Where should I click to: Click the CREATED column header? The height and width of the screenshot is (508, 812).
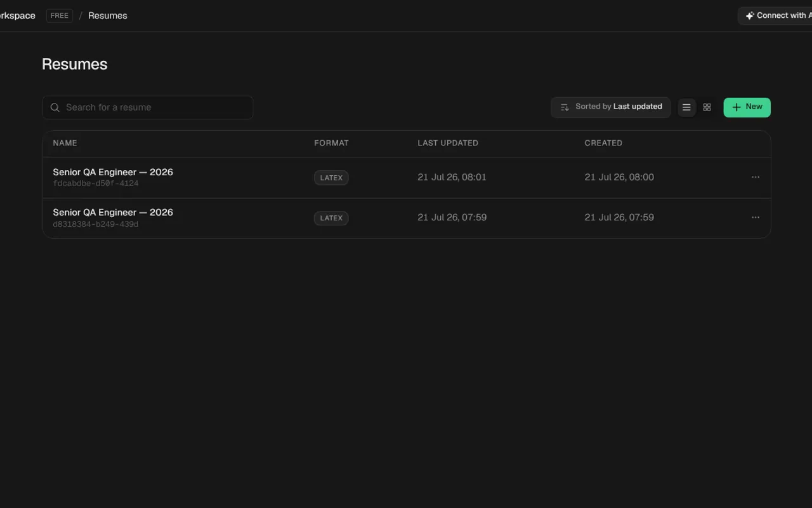603,143
